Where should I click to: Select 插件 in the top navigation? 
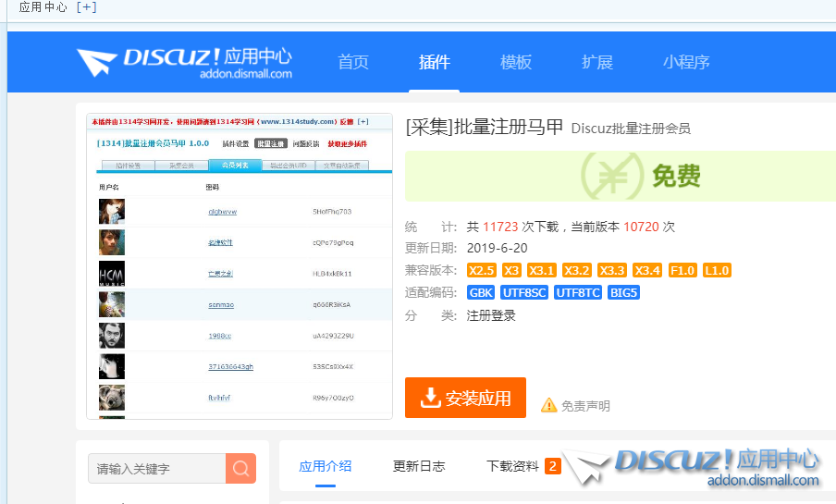[435, 63]
